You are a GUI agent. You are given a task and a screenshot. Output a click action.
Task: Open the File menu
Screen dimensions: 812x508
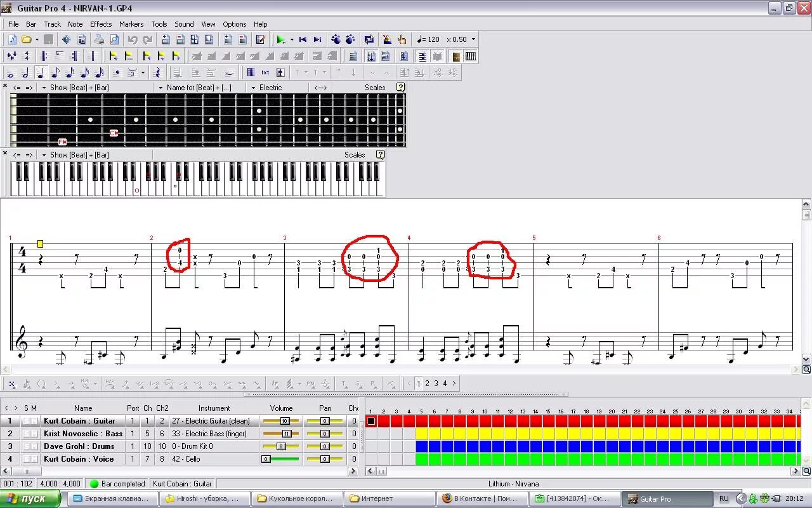click(13, 24)
